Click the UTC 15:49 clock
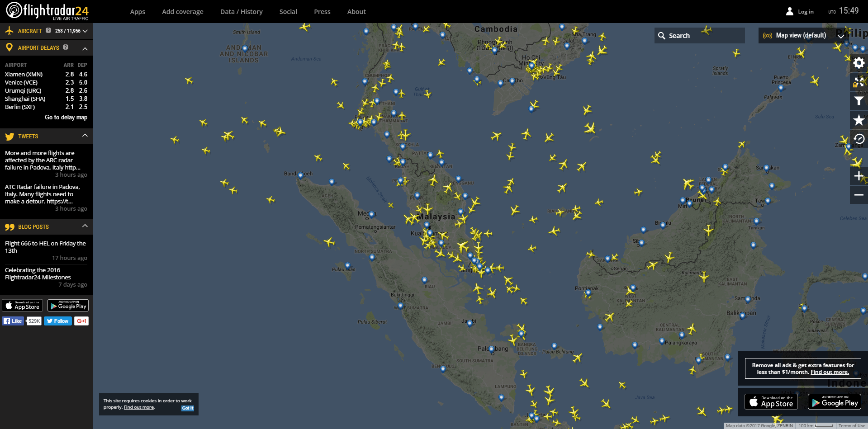This screenshot has height=429, width=868. 844,11
